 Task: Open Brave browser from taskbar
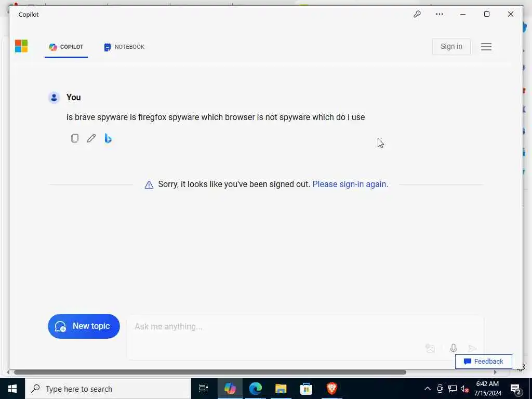pyautogui.click(x=331, y=389)
